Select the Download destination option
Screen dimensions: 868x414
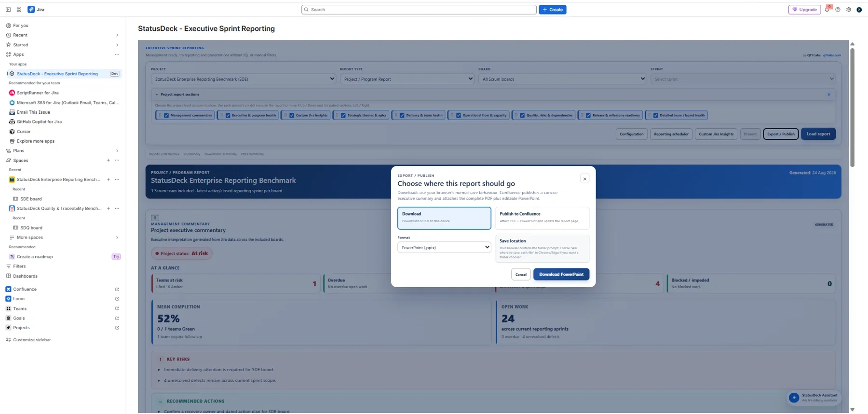(444, 218)
